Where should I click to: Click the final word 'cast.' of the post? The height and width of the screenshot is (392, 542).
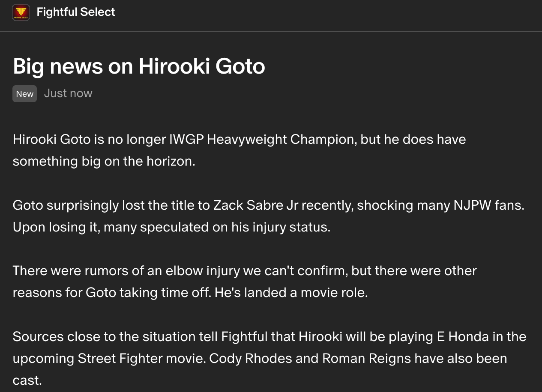tap(27, 380)
